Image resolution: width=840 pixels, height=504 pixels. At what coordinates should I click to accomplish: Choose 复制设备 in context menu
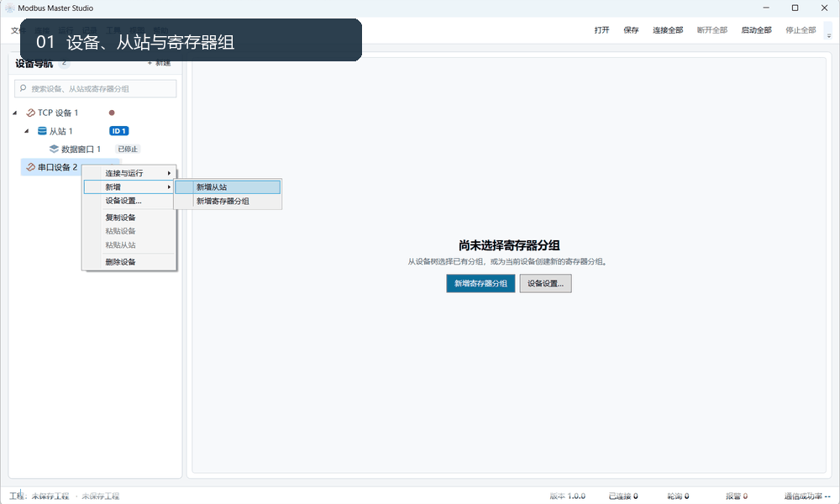(129, 218)
